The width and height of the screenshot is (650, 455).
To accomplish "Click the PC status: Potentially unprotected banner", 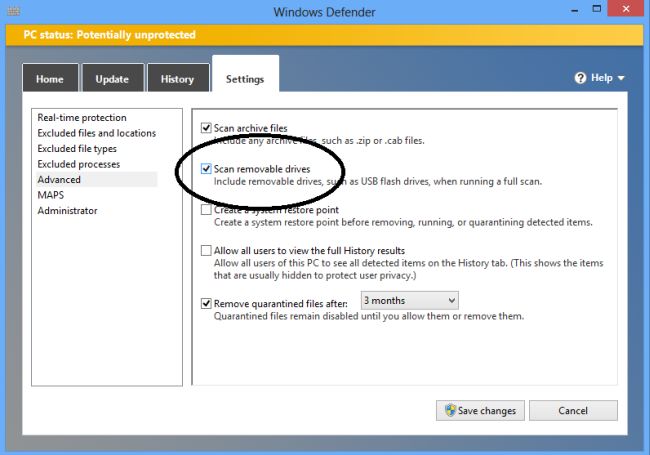I will pyautogui.click(x=325, y=35).
